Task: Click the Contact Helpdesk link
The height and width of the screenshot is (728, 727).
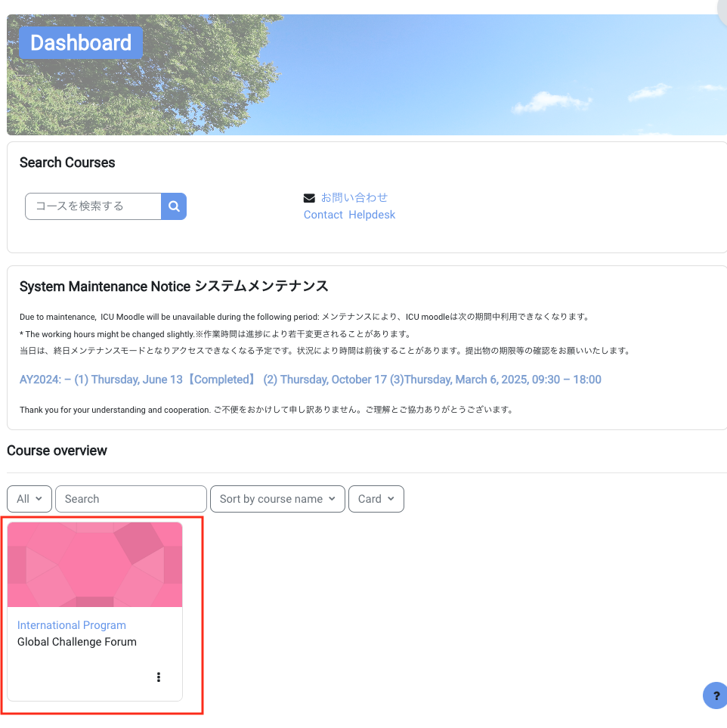Action: click(x=349, y=215)
